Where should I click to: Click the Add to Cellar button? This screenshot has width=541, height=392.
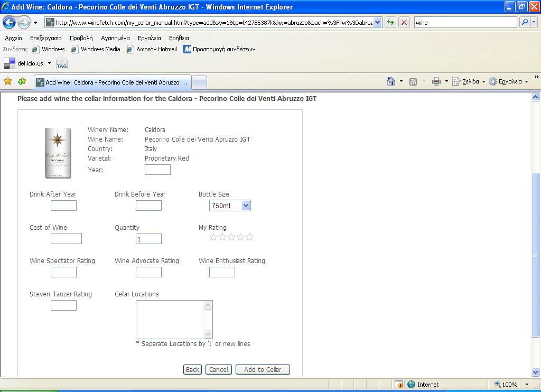click(x=263, y=370)
